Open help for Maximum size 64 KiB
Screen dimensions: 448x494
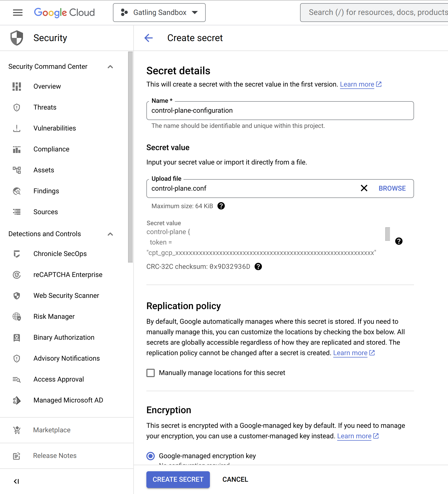pyautogui.click(x=221, y=206)
